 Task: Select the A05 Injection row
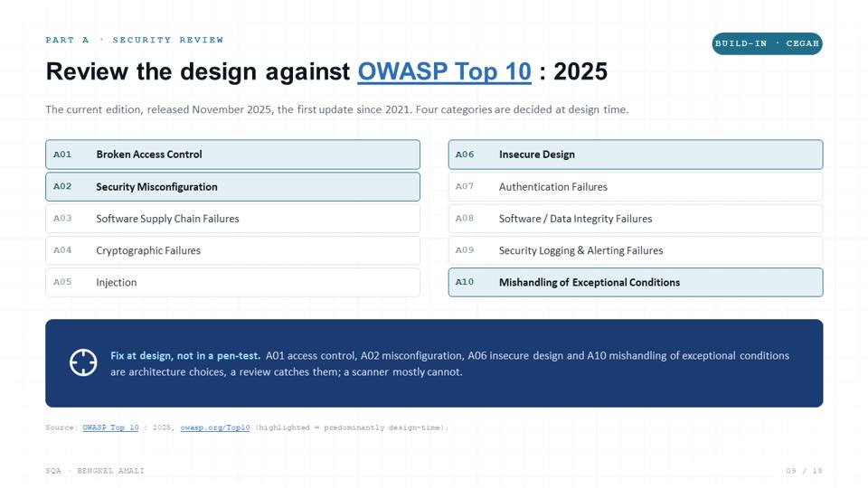(x=232, y=282)
